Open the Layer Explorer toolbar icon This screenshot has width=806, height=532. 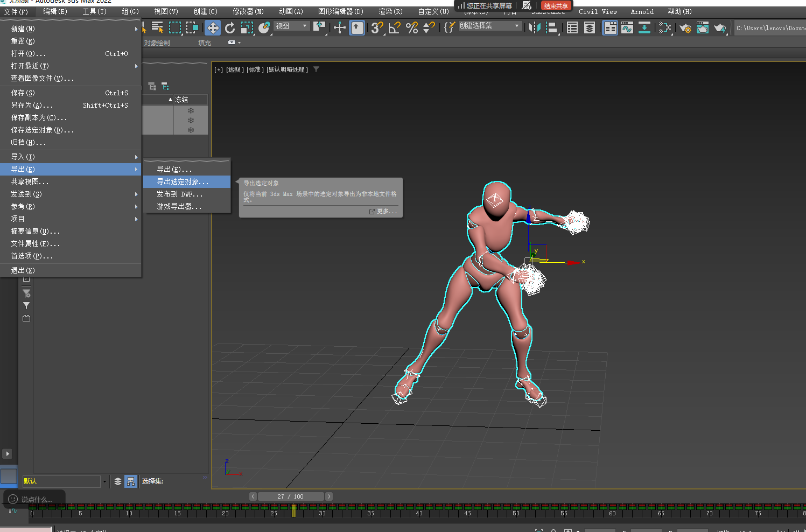tap(590, 28)
